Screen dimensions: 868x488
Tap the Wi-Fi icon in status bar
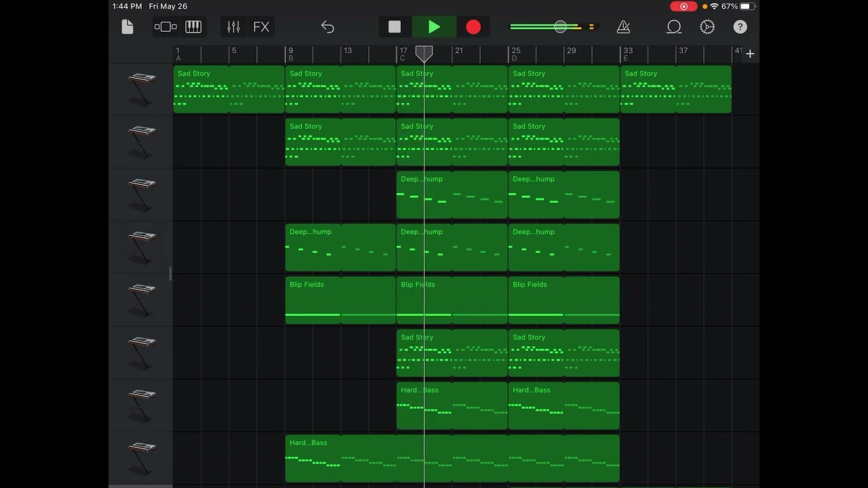(714, 6)
